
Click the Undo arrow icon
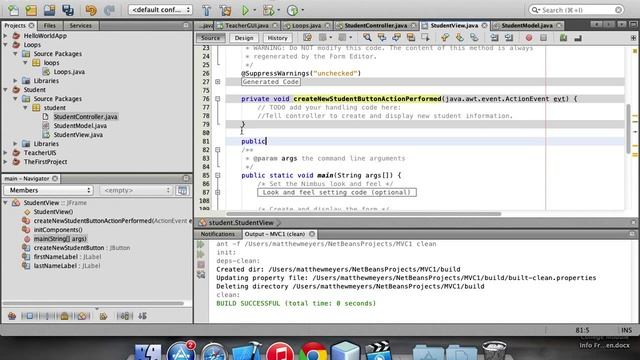coord(91,10)
